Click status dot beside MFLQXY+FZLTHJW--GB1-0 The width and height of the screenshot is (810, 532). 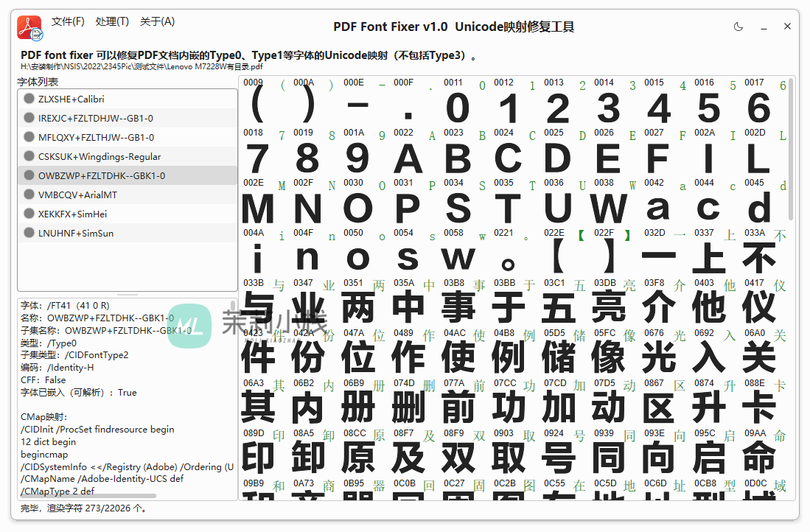pyautogui.click(x=29, y=137)
